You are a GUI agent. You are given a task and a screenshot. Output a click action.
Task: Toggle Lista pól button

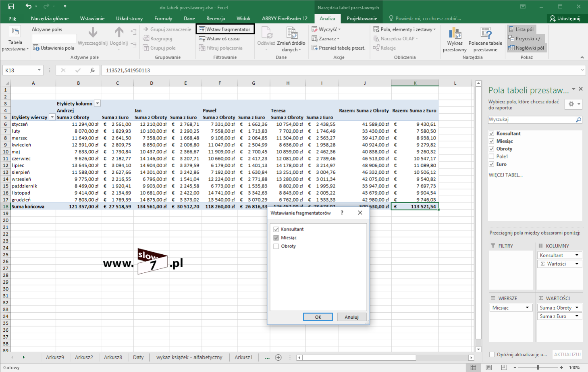tap(521, 29)
